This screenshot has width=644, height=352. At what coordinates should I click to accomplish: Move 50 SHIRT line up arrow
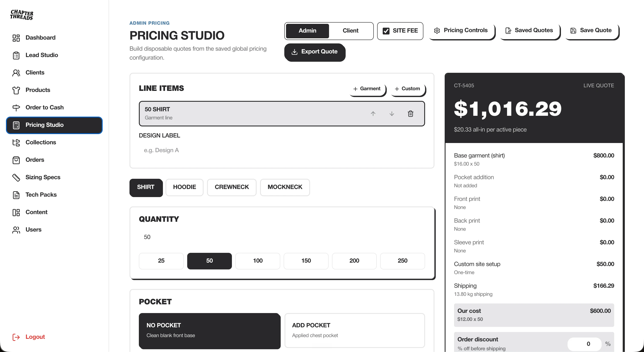click(373, 114)
